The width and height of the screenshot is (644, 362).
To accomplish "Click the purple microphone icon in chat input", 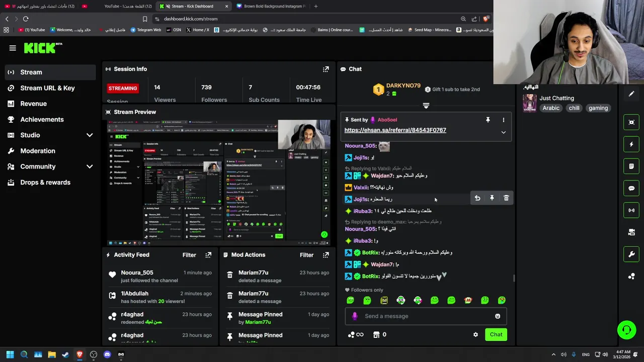I will 355,316.
